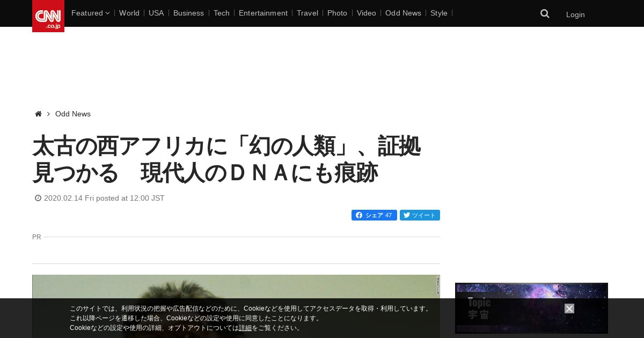This screenshot has width=644, height=338.
Task: Select the Tech menu item
Action: [x=221, y=13]
